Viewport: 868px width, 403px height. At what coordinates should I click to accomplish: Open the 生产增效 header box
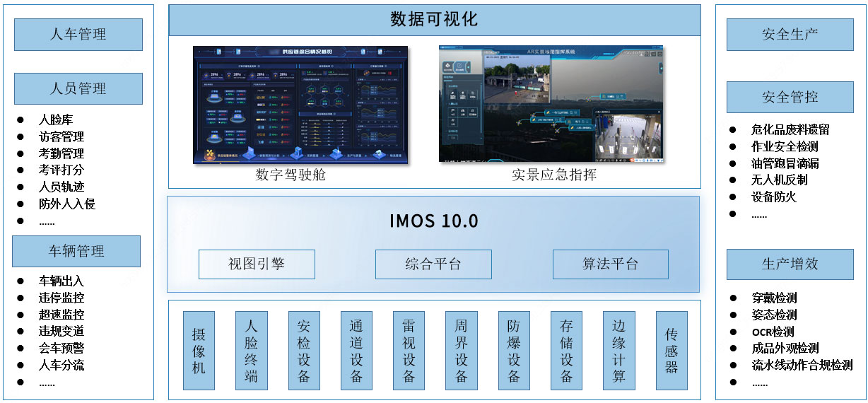790,264
